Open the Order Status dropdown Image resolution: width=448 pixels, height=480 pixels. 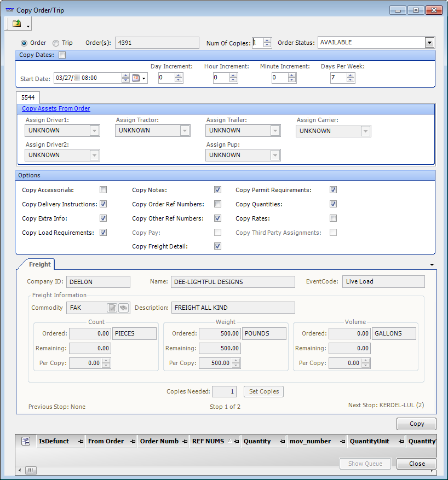coord(429,43)
